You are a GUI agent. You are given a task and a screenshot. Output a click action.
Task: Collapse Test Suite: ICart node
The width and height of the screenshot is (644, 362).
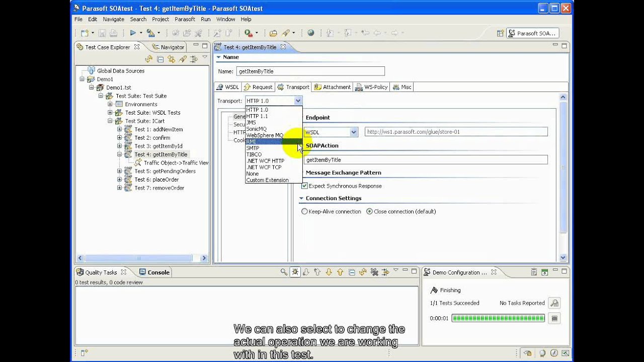coord(110,121)
